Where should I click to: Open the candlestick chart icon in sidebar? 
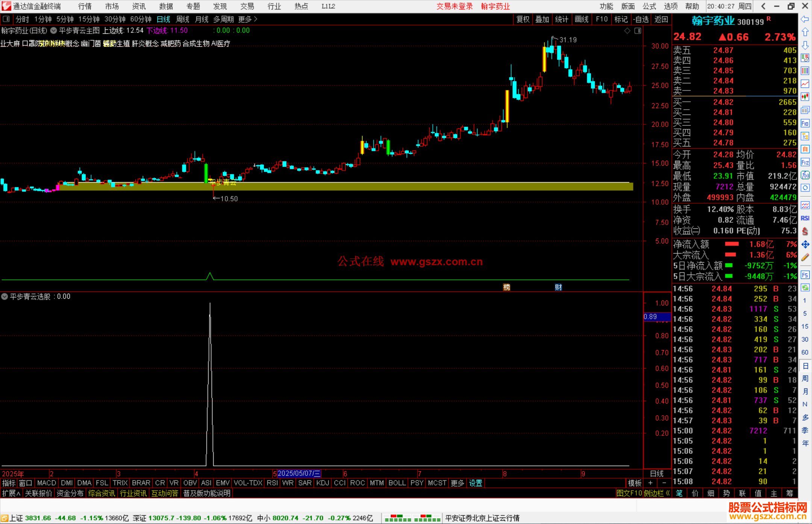(805, 97)
